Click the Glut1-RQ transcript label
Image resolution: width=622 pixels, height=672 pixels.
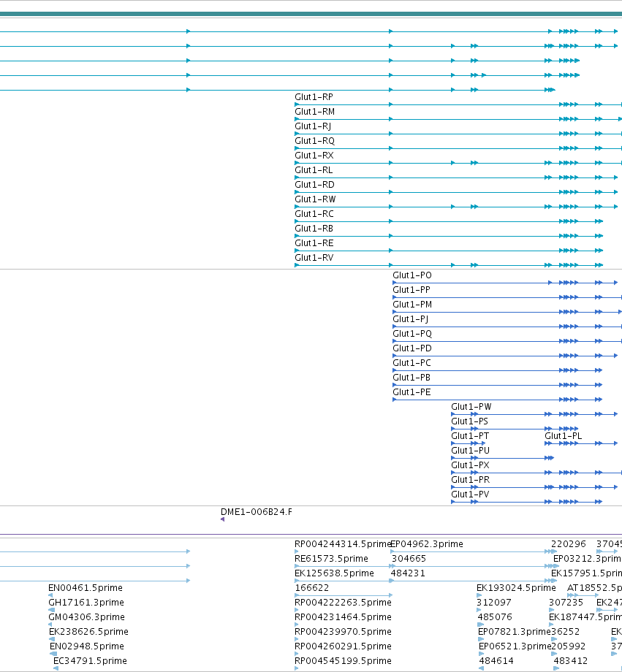coord(314,141)
